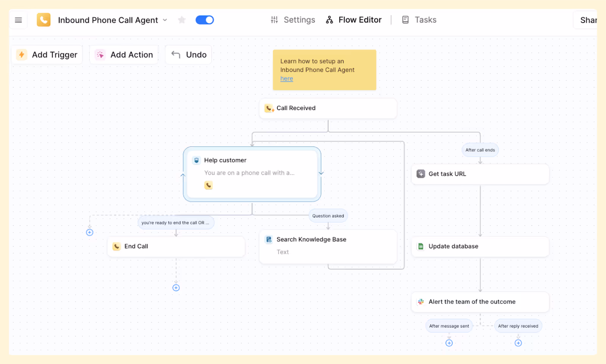Toggle the agent on/off switch
Image resolution: width=606 pixels, height=364 pixels.
(x=205, y=20)
